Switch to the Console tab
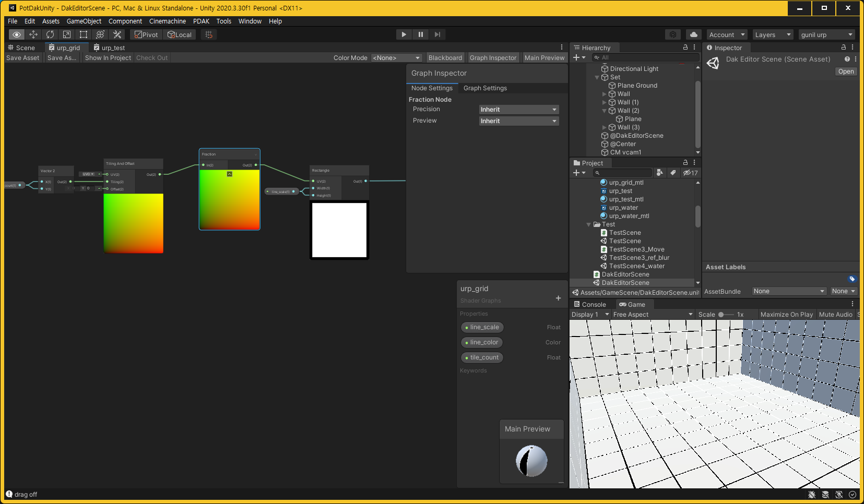The image size is (864, 504). click(590, 304)
